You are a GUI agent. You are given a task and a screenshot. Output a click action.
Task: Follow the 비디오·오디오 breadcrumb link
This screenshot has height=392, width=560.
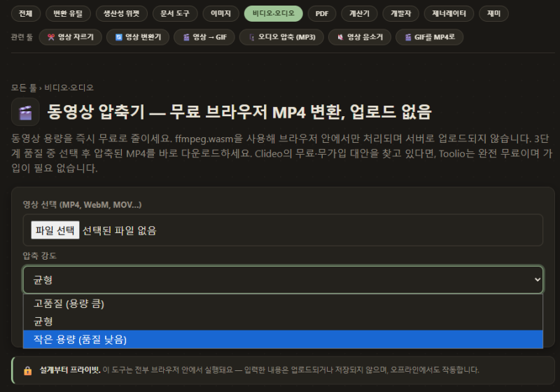click(69, 87)
